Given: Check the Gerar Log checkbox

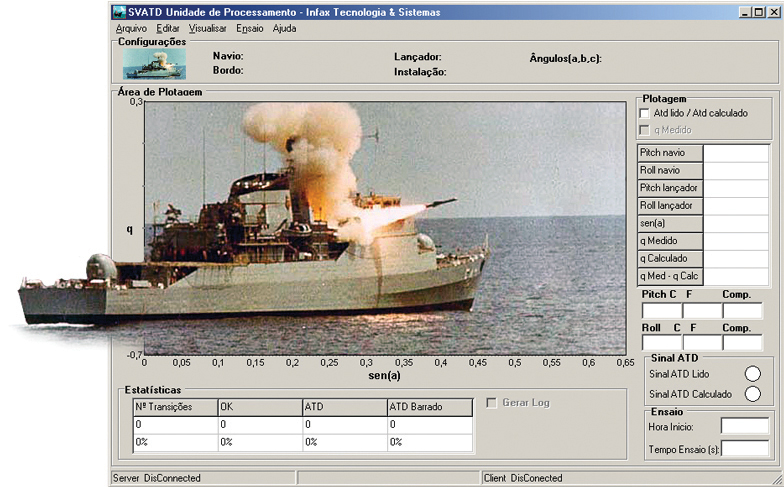Looking at the screenshot, I should (x=491, y=403).
